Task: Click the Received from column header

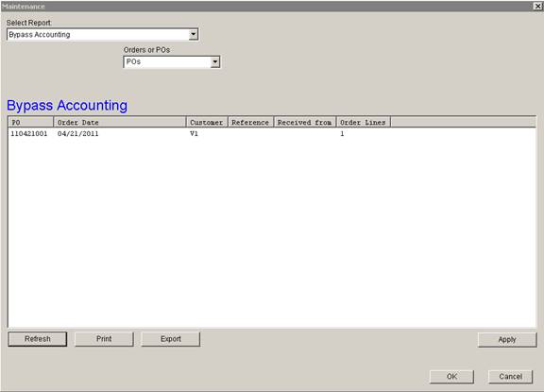Action: tap(305, 122)
